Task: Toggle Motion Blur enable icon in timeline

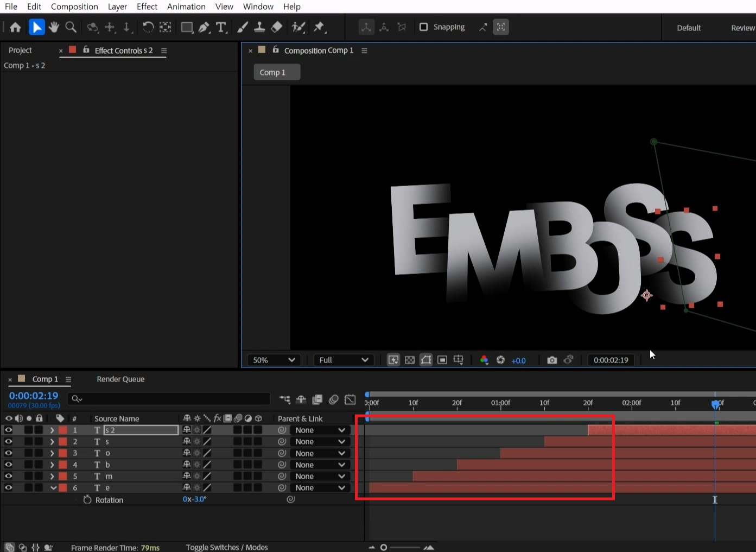Action: (334, 399)
